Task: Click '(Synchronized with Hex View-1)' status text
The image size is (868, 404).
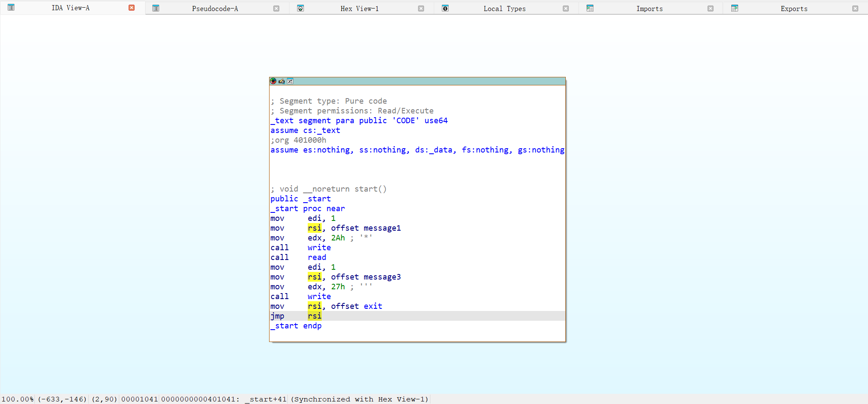Action: pyautogui.click(x=360, y=399)
